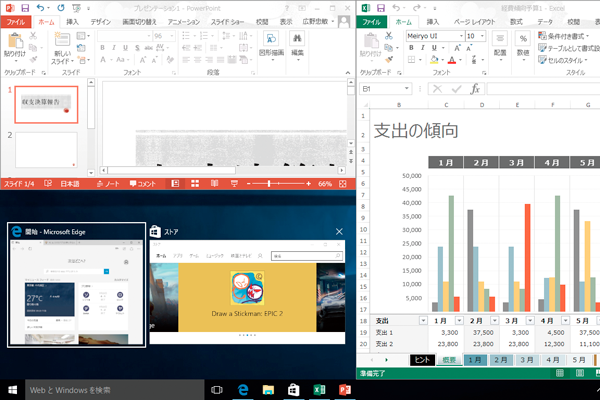Open File Explorer from taskbar
This screenshot has height=400, width=600.
point(268,390)
